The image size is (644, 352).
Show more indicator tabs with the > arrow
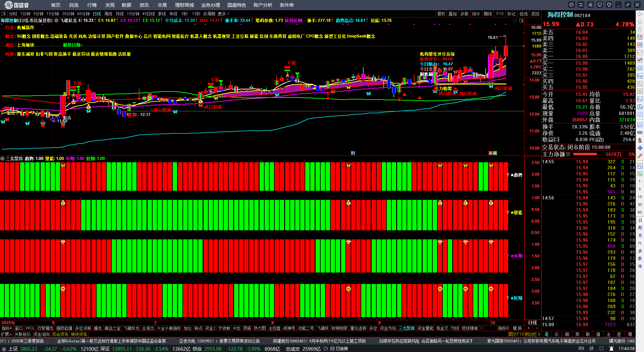481,328
